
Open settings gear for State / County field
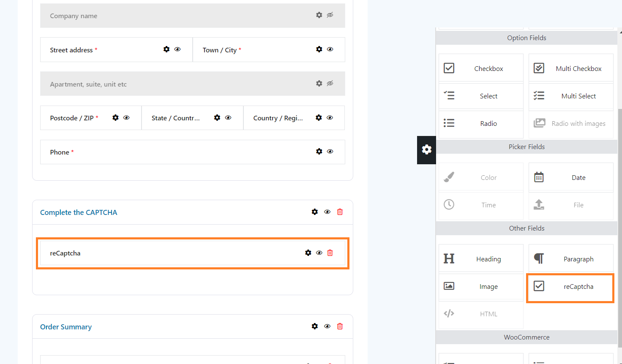(x=217, y=118)
